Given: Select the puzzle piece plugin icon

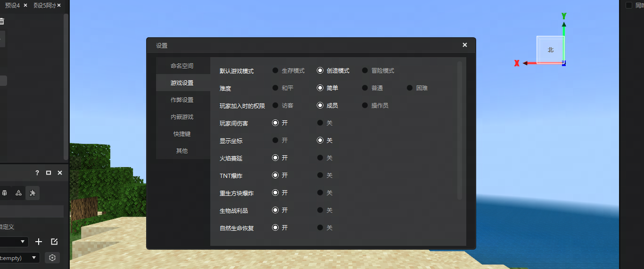Looking at the screenshot, I should (x=33, y=193).
